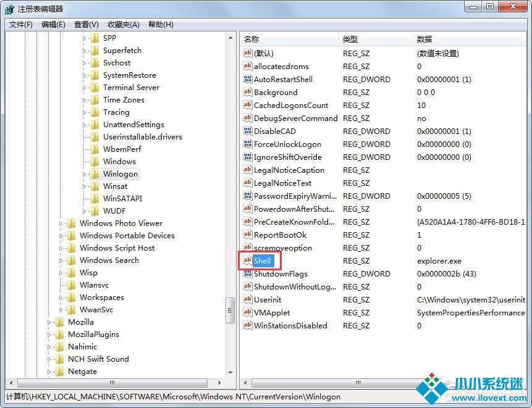This screenshot has height=408, width=532.
Task: Click the string icon next to VMApplet
Action: 248,312
